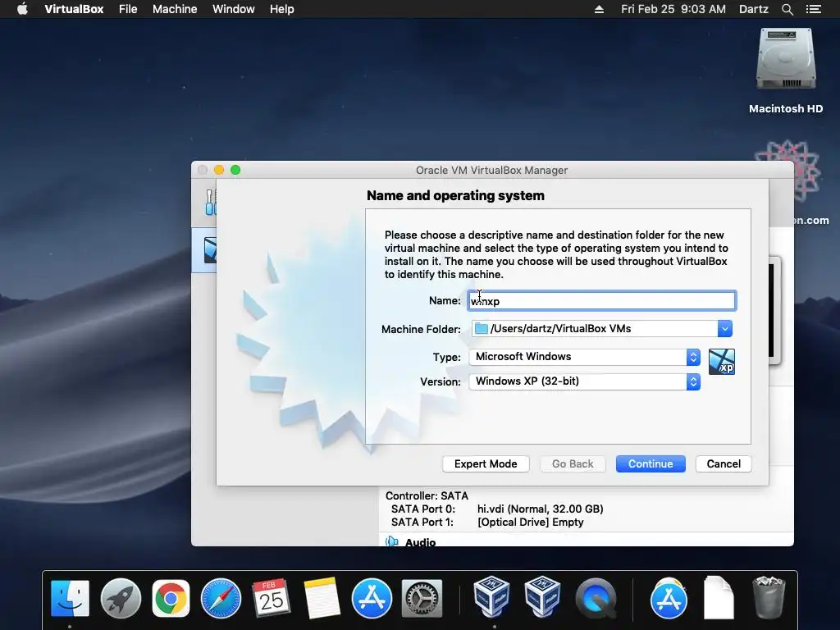Viewport: 840px width, 630px height.
Task: Launch Safari from the Dock
Action: 221,598
